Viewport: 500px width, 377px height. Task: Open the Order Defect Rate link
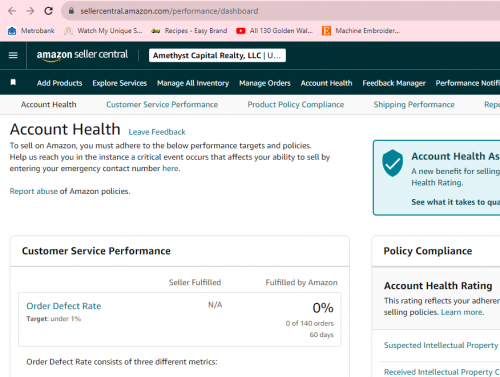pyautogui.click(x=64, y=306)
